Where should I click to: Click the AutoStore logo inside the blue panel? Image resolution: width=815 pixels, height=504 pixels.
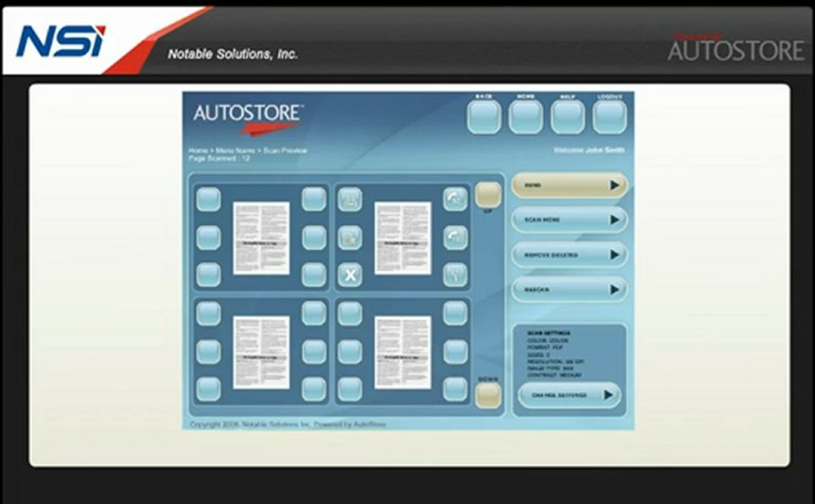click(248, 118)
